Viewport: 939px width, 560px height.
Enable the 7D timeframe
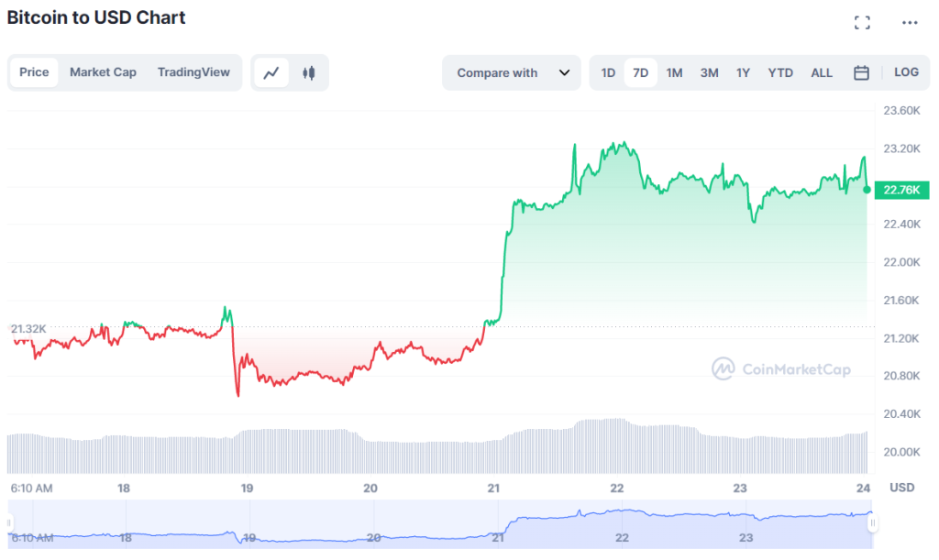point(640,71)
